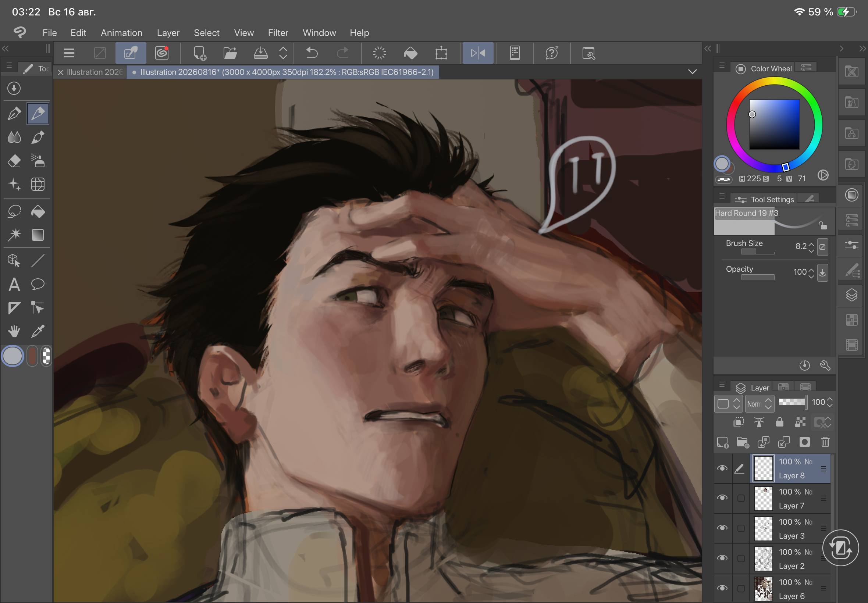Switch to the first Illustration document tab

[x=95, y=72]
